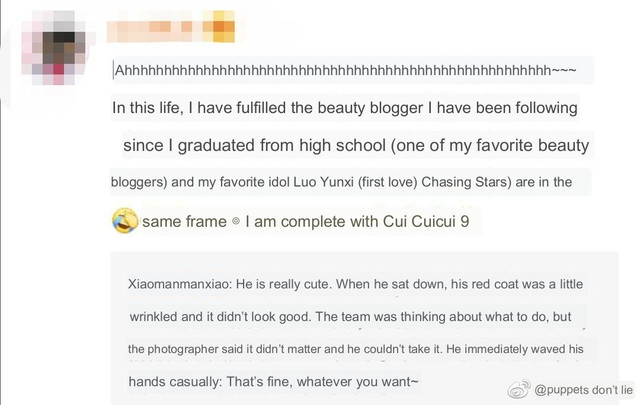
Task: Click the small circle icon after 'same frame'
Action: pos(236,221)
